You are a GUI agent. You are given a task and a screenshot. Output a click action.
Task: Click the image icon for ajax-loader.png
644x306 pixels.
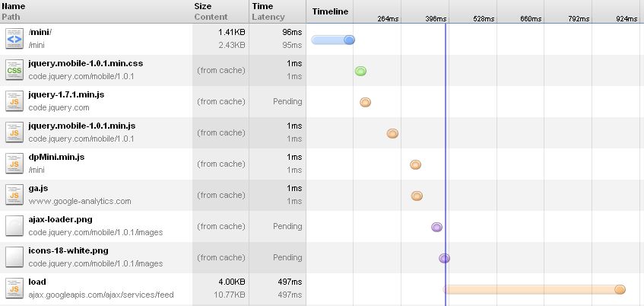pos(14,227)
